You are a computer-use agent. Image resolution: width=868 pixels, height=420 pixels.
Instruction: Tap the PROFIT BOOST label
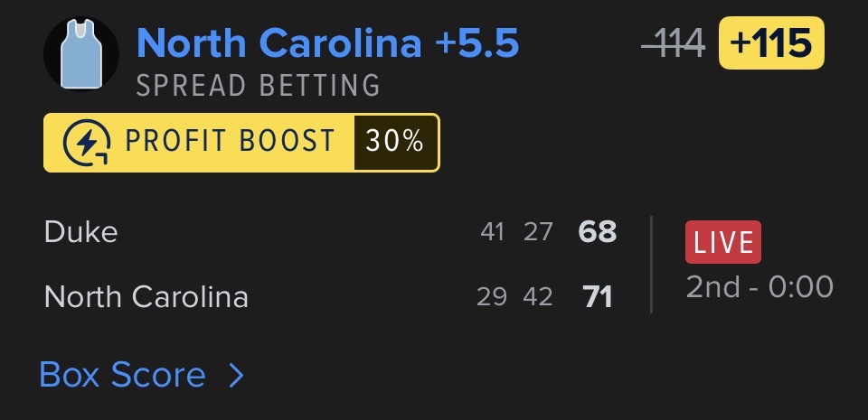(230, 142)
